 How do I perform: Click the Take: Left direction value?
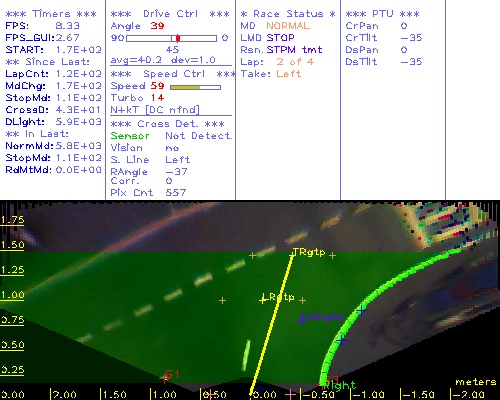tap(289, 74)
